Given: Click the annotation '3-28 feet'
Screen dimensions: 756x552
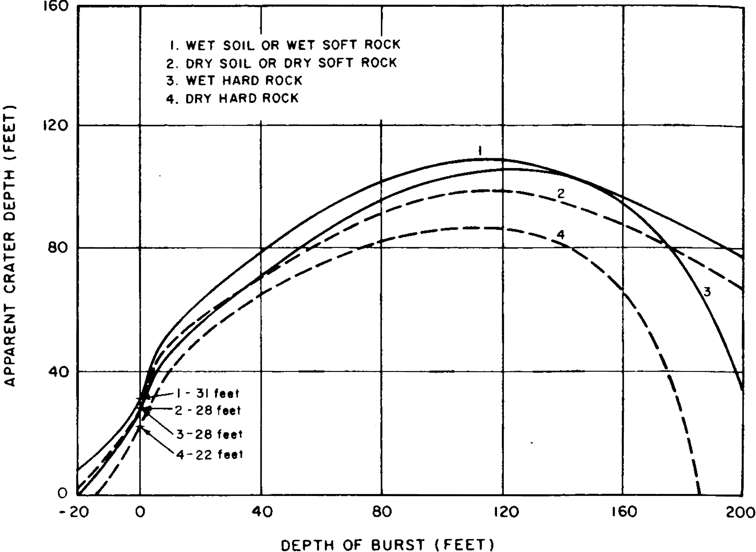Looking at the screenshot, I should coord(209,434).
